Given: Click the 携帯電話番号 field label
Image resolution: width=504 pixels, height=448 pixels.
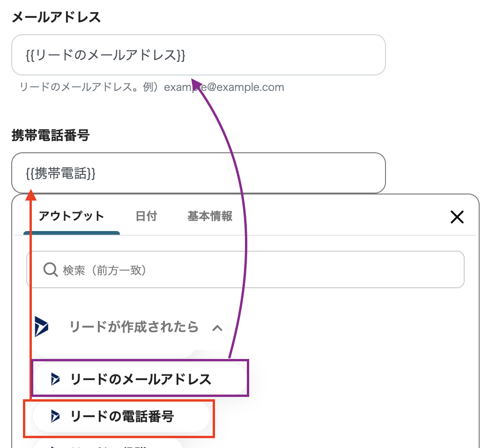Looking at the screenshot, I should (50, 136).
